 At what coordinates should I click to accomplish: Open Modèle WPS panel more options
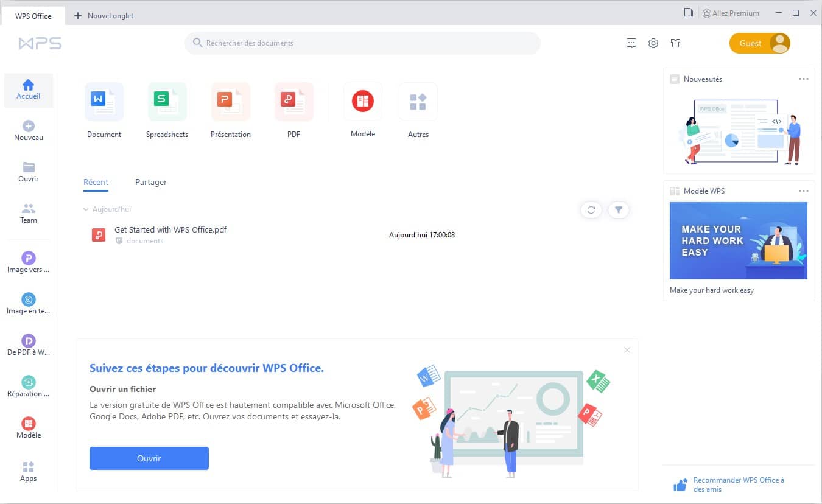[x=804, y=191]
